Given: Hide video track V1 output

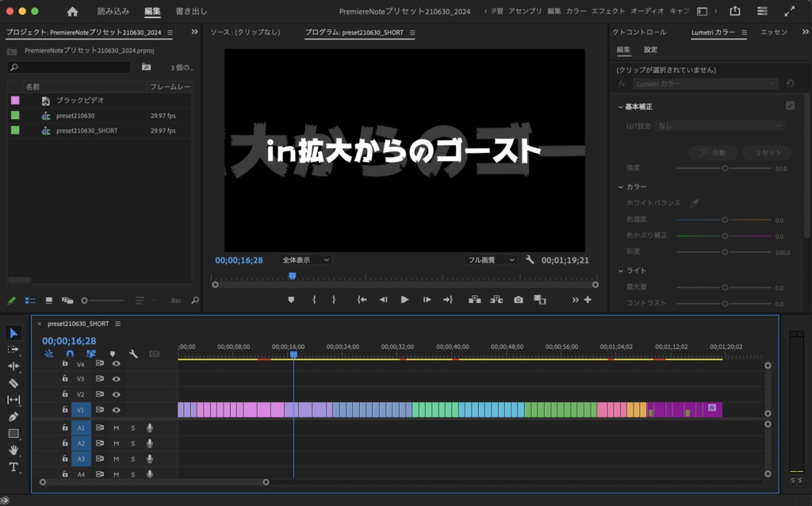Looking at the screenshot, I should tap(117, 409).
